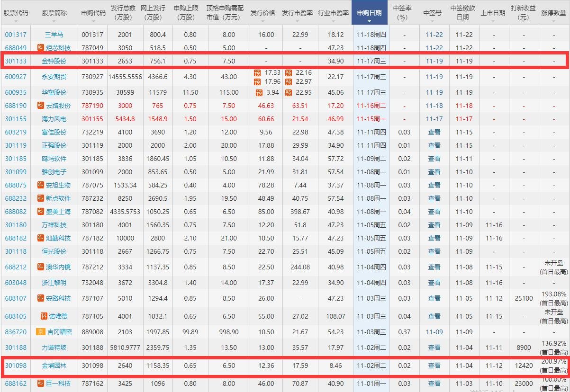Open 华塑股份 stock name link
Image resolution: width=570 pixels, height=392 pixels.
[x=54, y=92]
